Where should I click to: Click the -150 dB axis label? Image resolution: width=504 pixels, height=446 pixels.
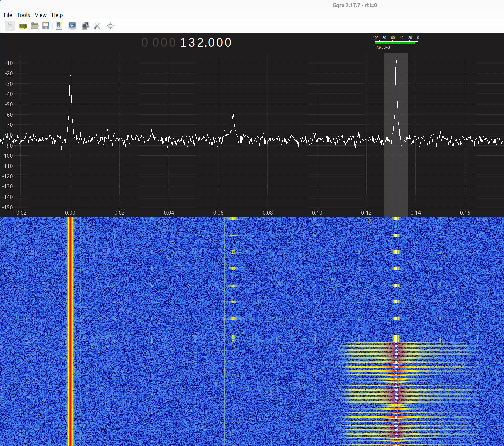coord(7,207)
